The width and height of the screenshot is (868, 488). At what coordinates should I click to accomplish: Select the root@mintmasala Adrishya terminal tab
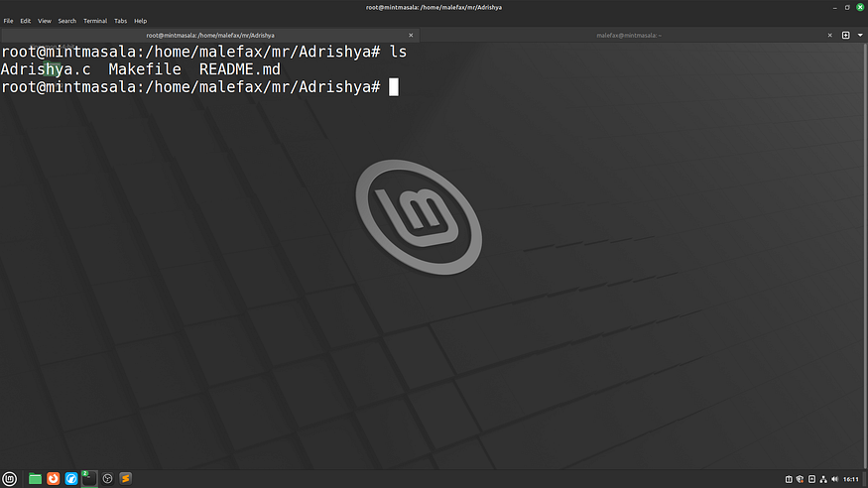[210, 36]
